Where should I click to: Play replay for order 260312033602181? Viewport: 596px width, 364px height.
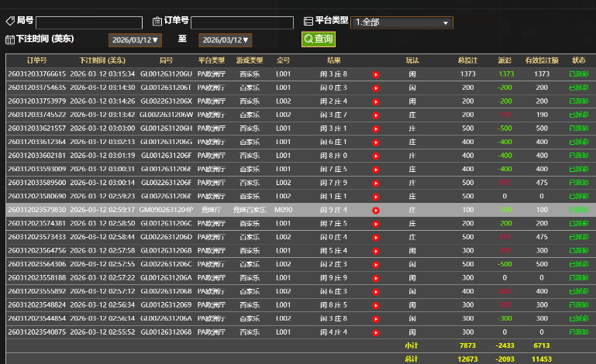pyautogui.click(x=376, y=156)
